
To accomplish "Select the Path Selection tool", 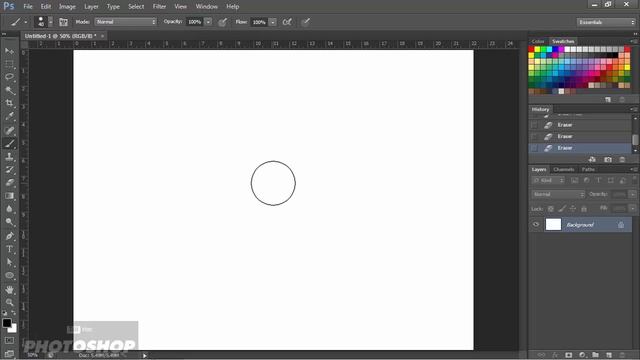I will point(9,262).
